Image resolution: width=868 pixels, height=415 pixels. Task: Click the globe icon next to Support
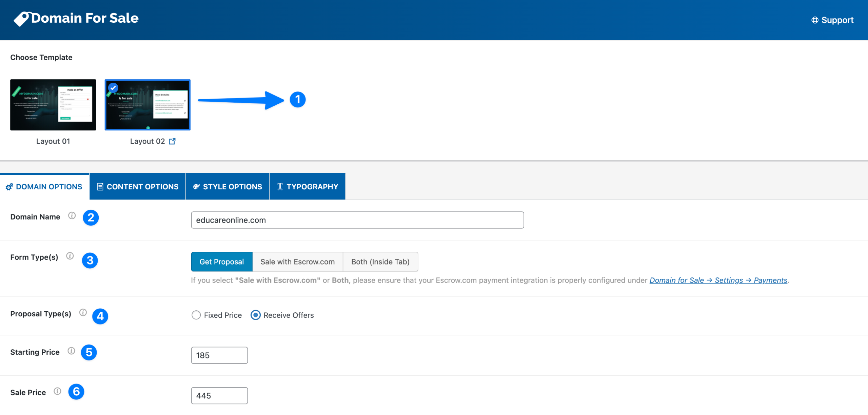(814, 20)
